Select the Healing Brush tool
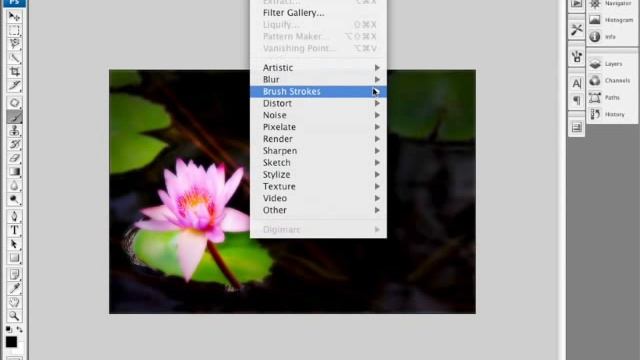 click(14, 103)
